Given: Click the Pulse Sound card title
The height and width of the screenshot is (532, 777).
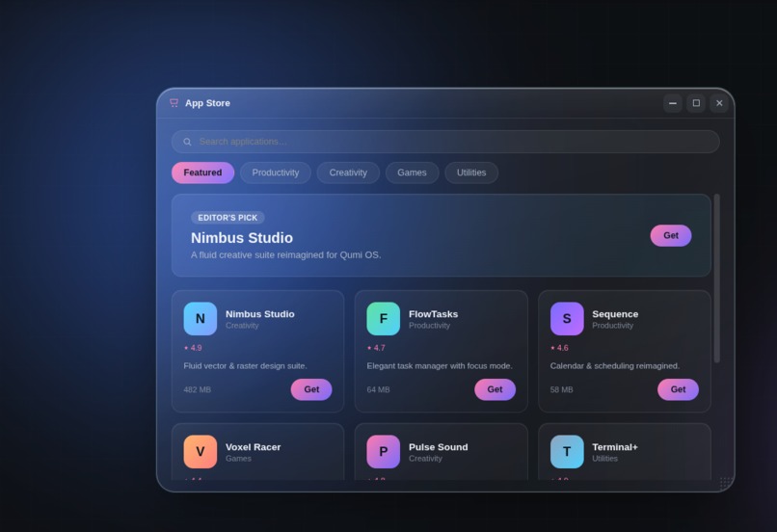Looking at the screenshot, I should tap(438, 447).
